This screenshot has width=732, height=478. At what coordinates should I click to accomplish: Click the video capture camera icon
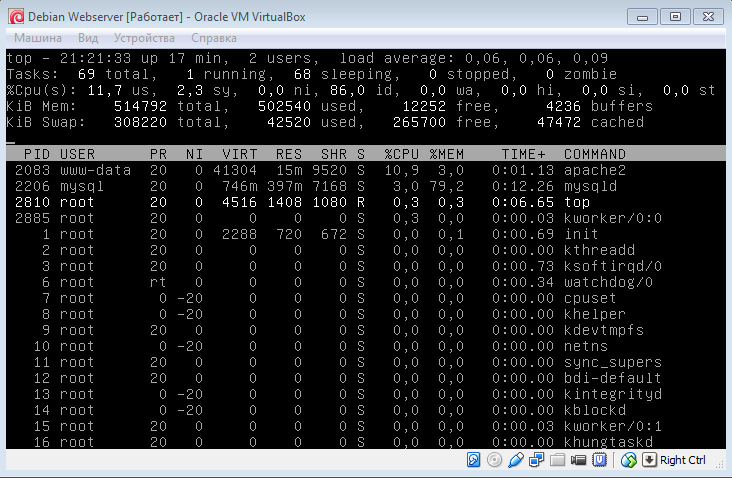578,460
